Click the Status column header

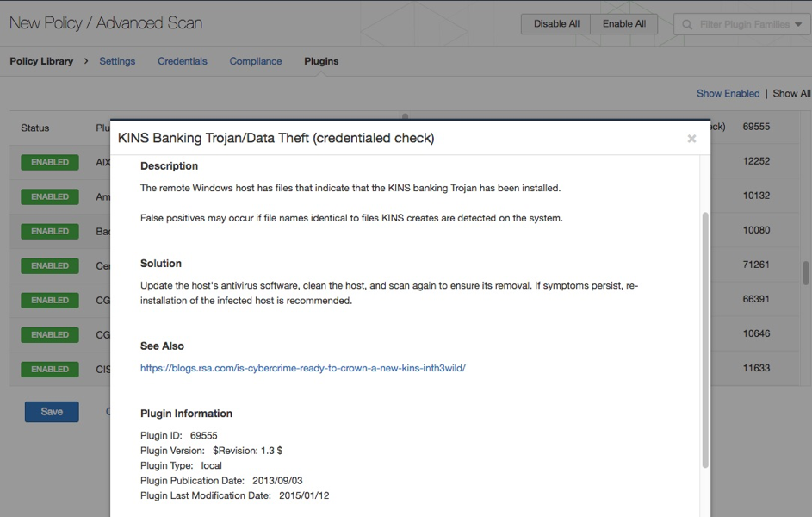point(34,128)
